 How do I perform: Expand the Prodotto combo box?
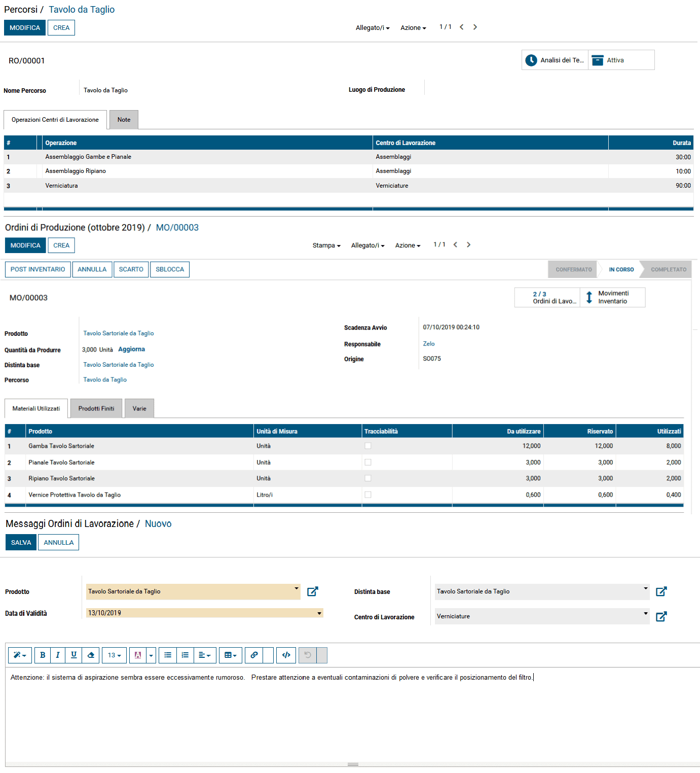(x=297, y=588)
